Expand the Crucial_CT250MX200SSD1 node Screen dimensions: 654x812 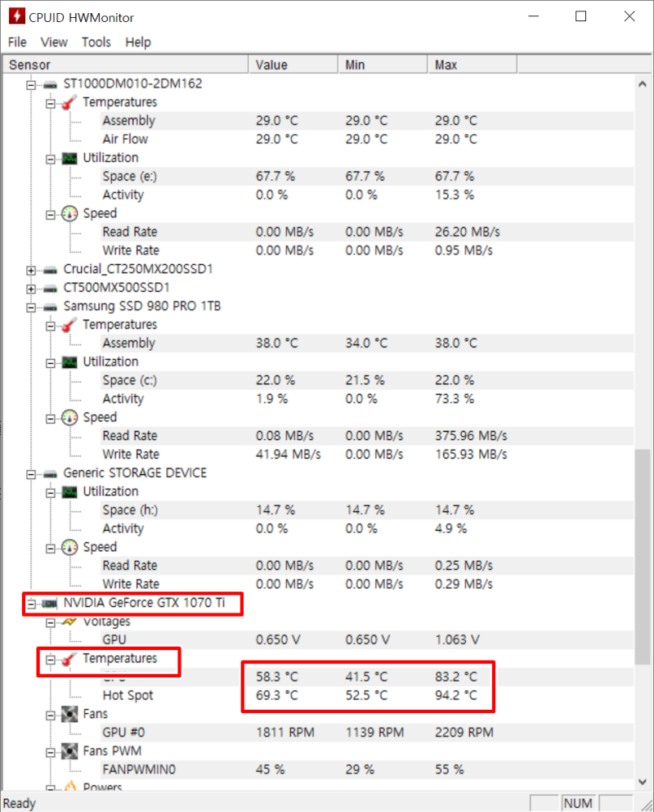click(29, 269)
